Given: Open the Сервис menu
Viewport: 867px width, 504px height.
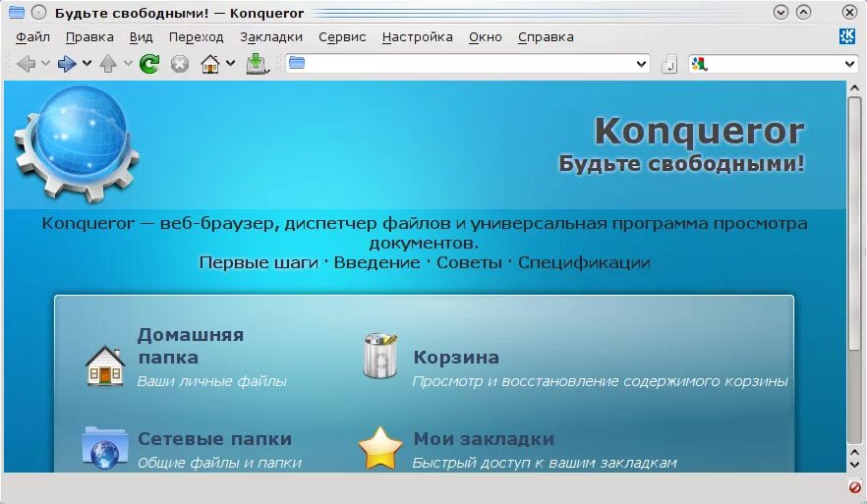Looking at the screenshot, I should pyautogui.click(x=342, y=37).
